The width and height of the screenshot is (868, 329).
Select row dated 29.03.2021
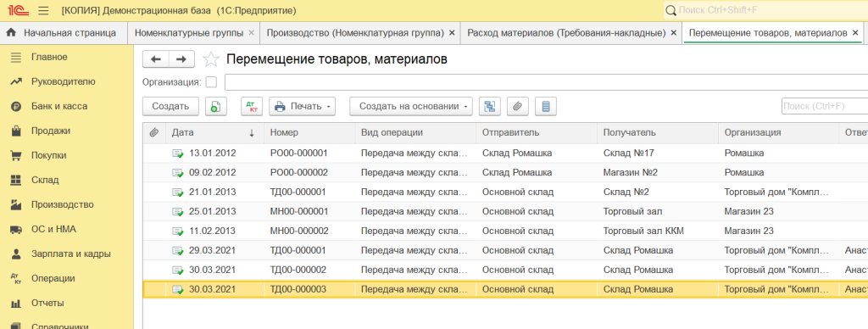point(505,250)
